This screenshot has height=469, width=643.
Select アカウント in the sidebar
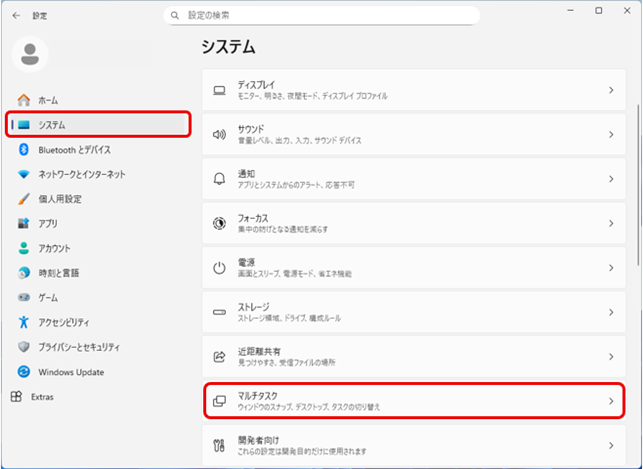pos(98,248)
